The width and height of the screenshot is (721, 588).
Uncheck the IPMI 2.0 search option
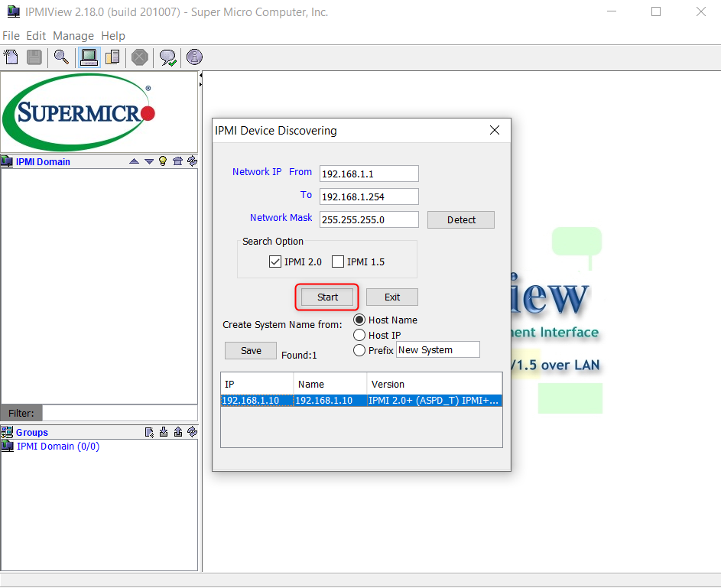point(275,262)
